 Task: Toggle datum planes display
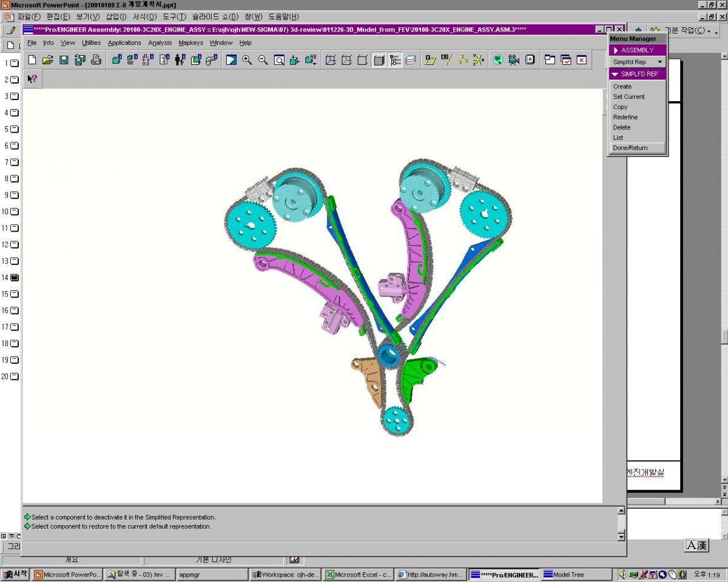click(431, 59)
